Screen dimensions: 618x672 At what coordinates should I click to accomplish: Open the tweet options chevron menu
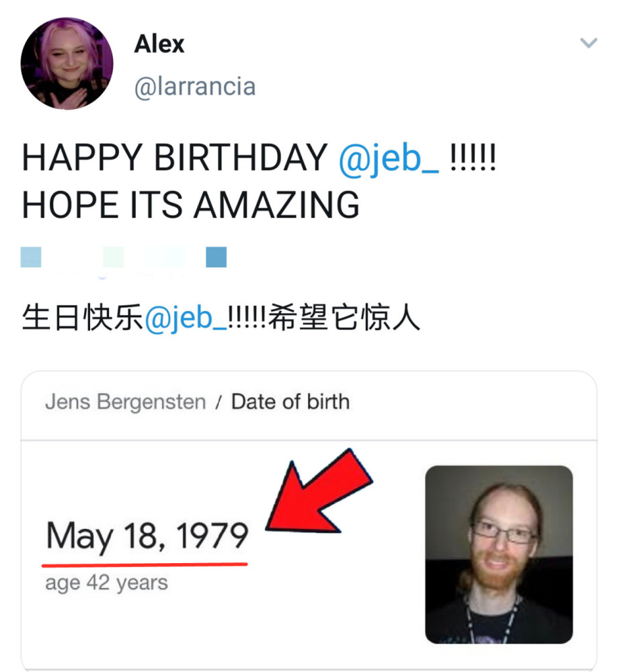point(588,43)
